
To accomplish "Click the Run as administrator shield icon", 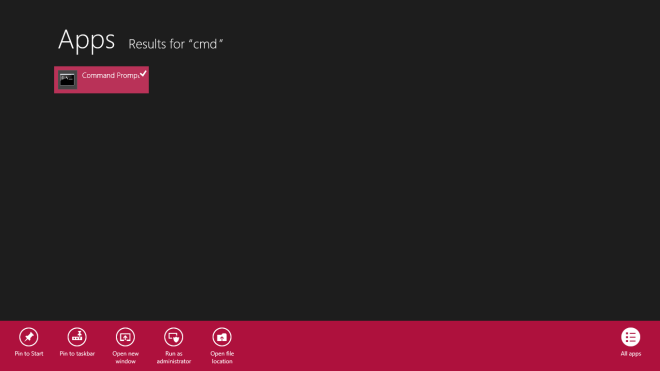I will tap(173, 337).
